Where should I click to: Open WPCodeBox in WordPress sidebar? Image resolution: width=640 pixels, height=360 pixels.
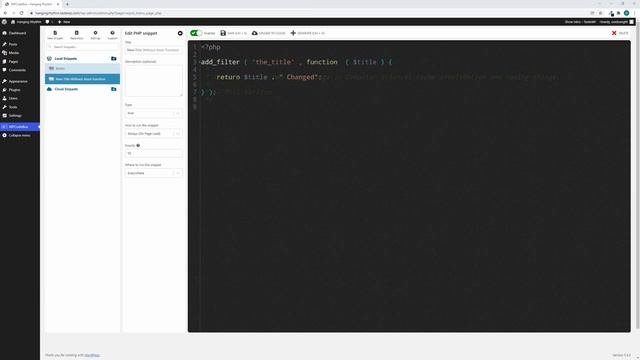(x=20, y=127)
